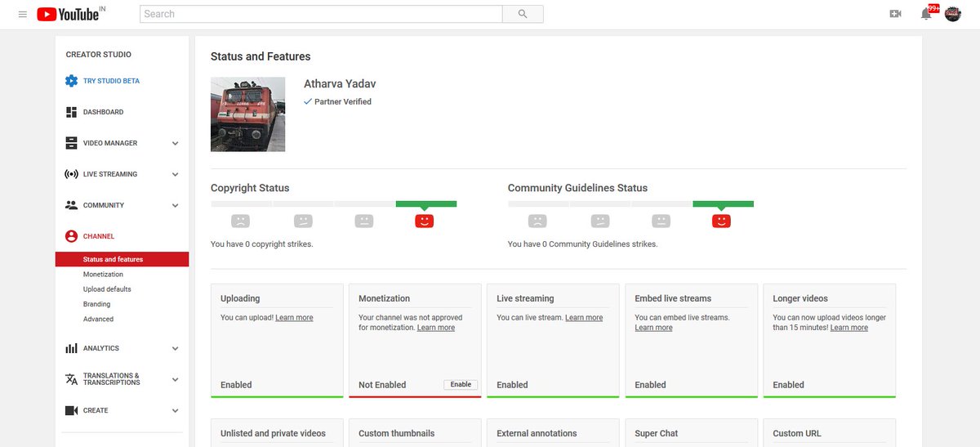Open account avatar menu
Screen dimensions: 980x447
tap(953, 14)
